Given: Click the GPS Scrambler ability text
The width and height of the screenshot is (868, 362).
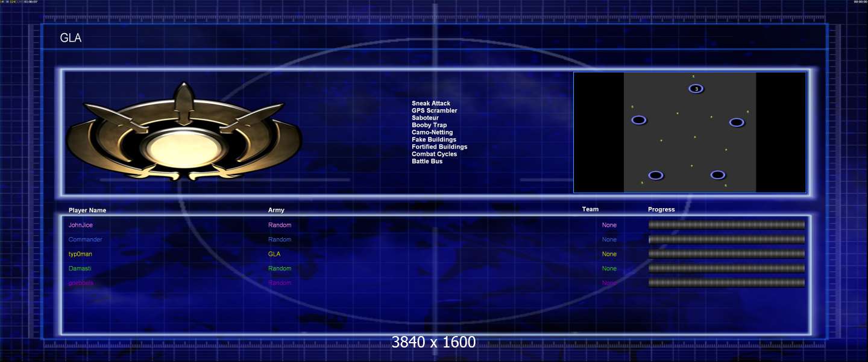Looking at the screenshot, I should click(435, 111).
